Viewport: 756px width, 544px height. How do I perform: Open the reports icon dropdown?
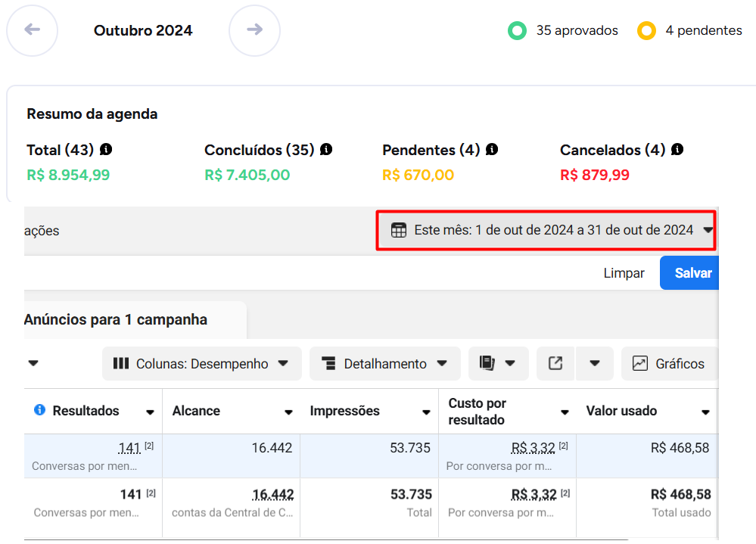point(497,364)
